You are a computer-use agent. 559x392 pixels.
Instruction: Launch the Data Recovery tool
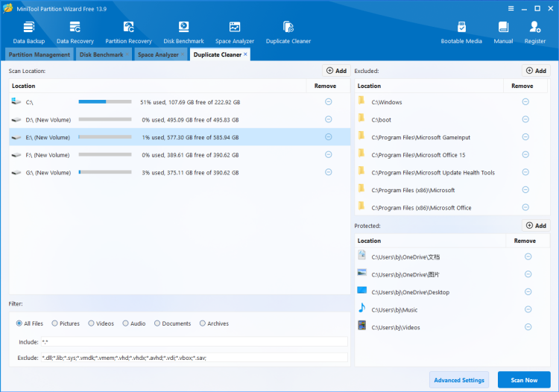75,33
